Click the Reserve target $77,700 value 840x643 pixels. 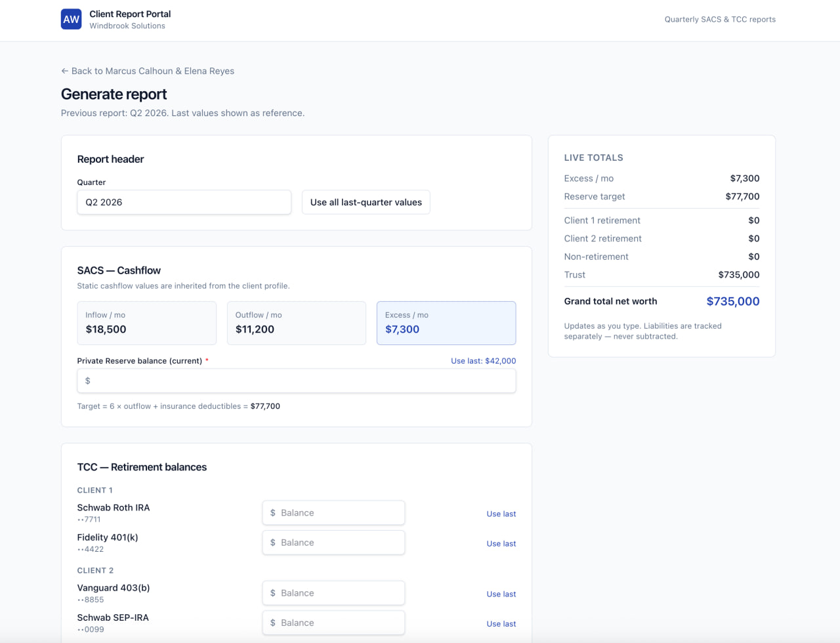pyautogui.click(x=742, y=196)
